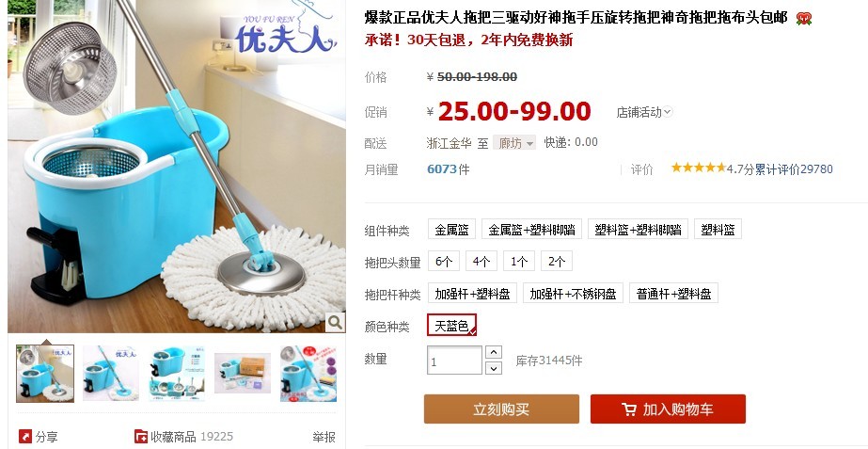Click the heart badge icon after product title

coord(804,19)
